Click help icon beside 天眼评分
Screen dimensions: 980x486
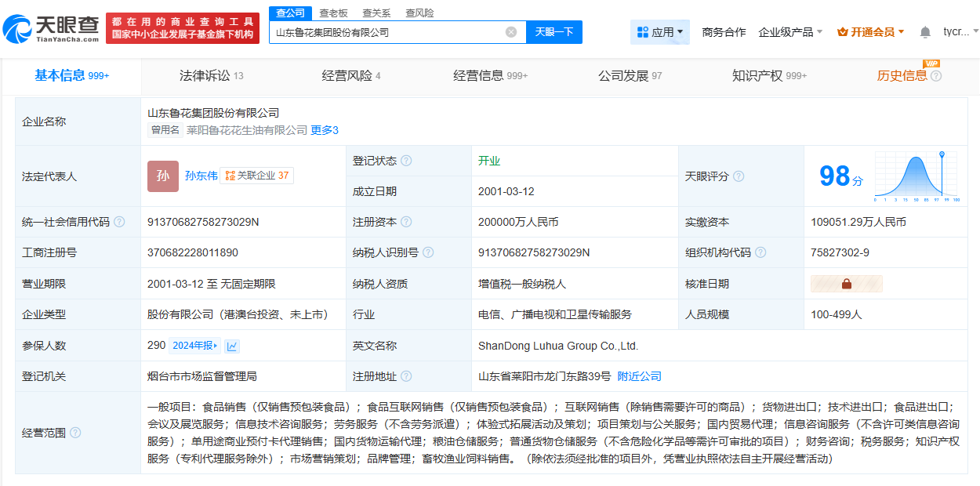(739, 176)
